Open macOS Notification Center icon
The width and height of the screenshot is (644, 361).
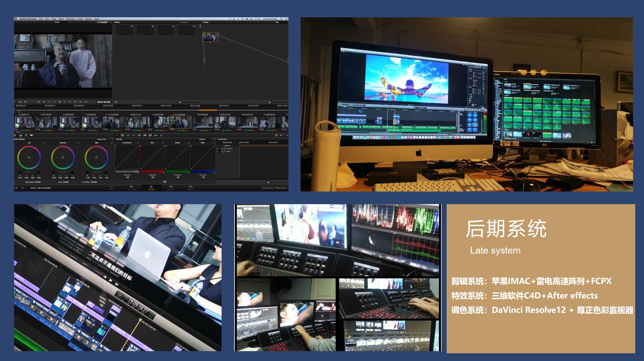(286, 19)
